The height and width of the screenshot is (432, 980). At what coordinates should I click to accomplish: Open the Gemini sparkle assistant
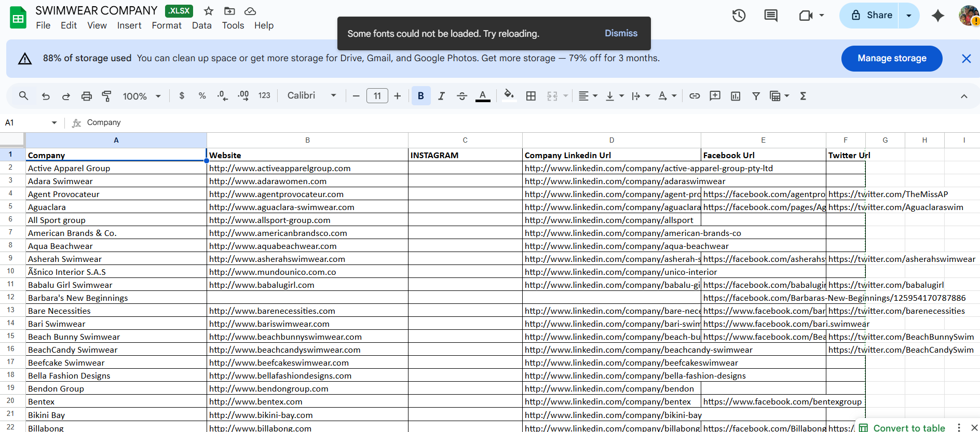click(x=938, y=16)
